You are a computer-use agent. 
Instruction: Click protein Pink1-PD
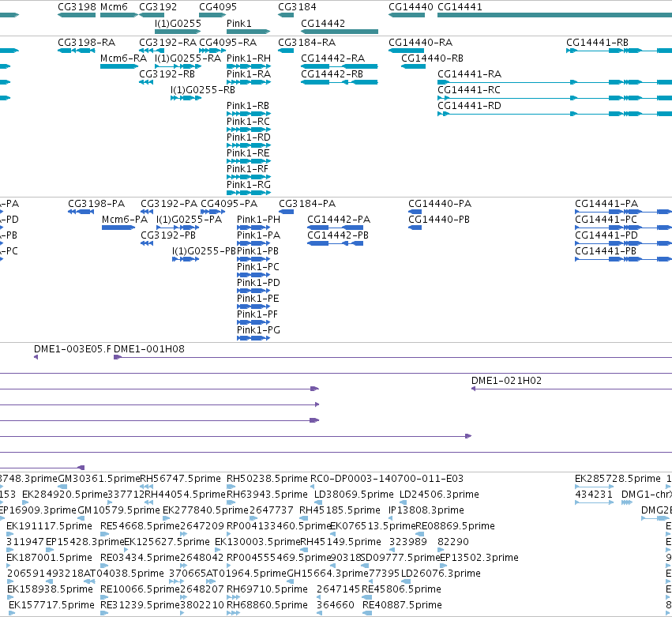tap(258, 283)
